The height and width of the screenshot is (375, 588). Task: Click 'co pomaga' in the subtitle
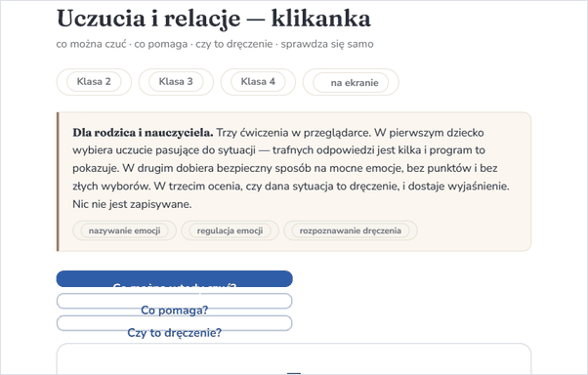coord(161,44)
